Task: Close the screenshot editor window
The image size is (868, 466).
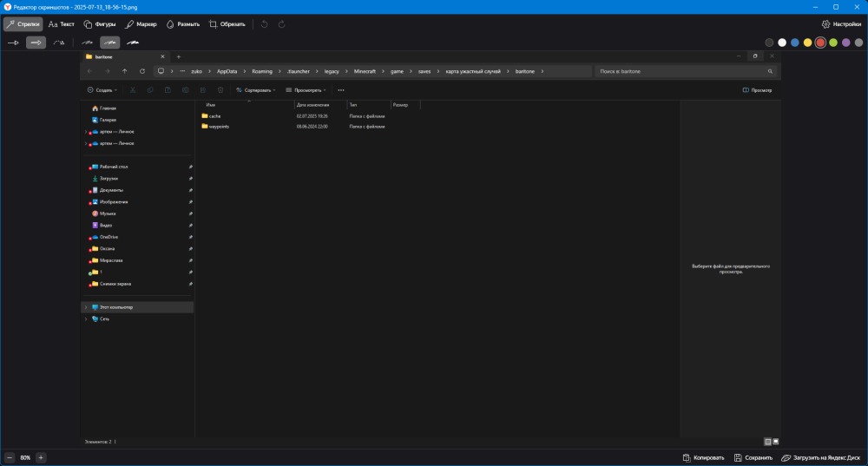Action: point(857,7)
